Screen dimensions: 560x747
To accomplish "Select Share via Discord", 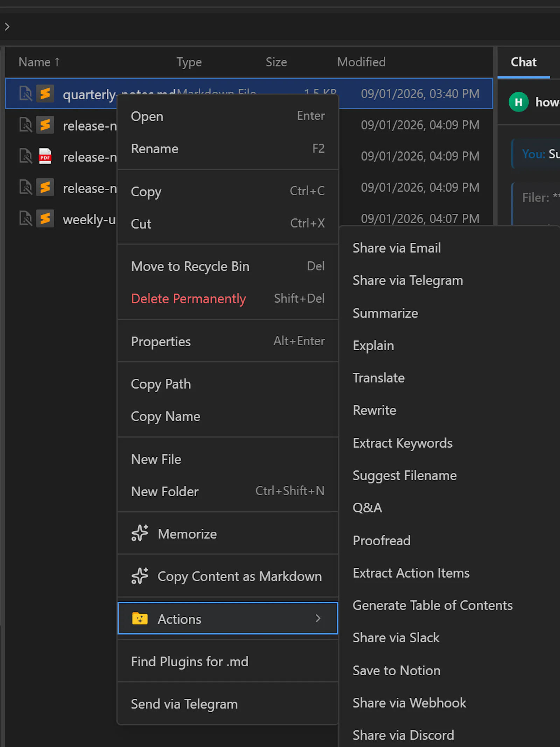I will [450, 735].
